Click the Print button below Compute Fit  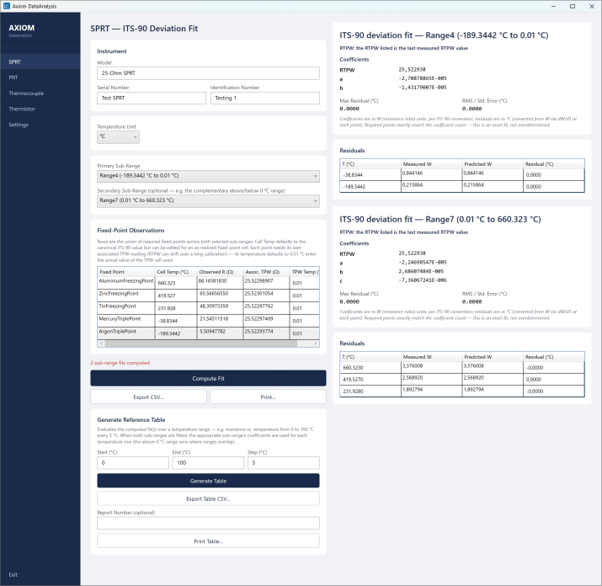pos(268,397)
